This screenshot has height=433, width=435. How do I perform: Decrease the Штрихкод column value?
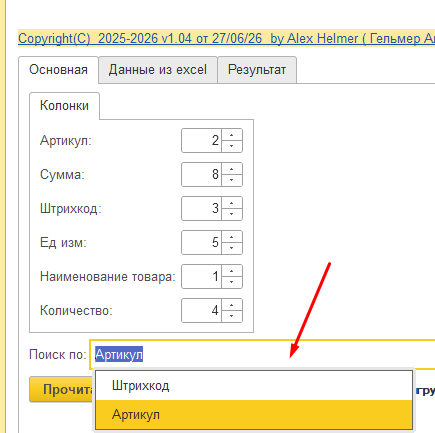coord(232,214)
